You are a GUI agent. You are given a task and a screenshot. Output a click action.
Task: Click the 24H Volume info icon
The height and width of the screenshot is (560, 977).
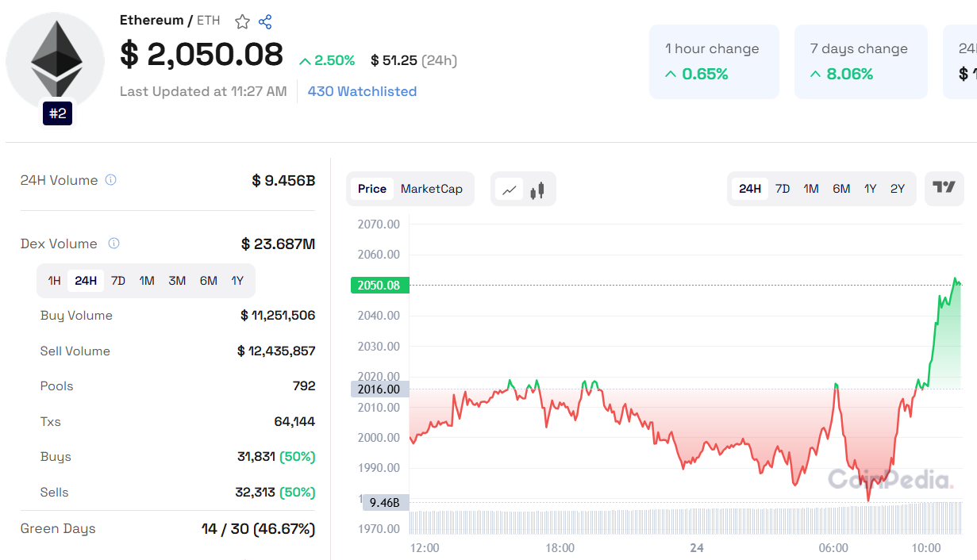(x=111, y=180)
